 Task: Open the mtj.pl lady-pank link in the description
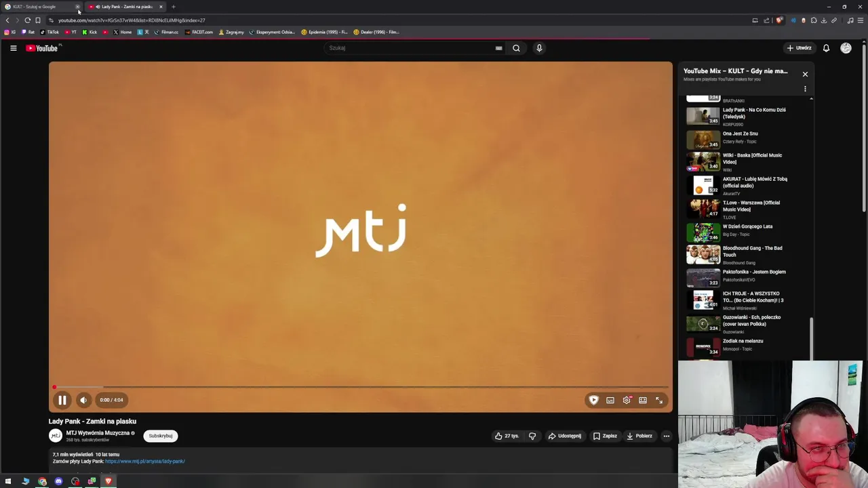145,462
